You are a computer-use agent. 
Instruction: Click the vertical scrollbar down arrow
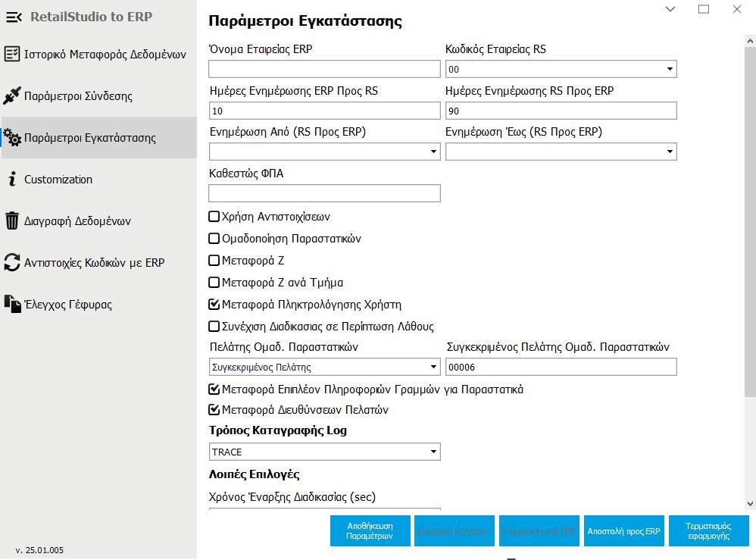coord(750,503)
